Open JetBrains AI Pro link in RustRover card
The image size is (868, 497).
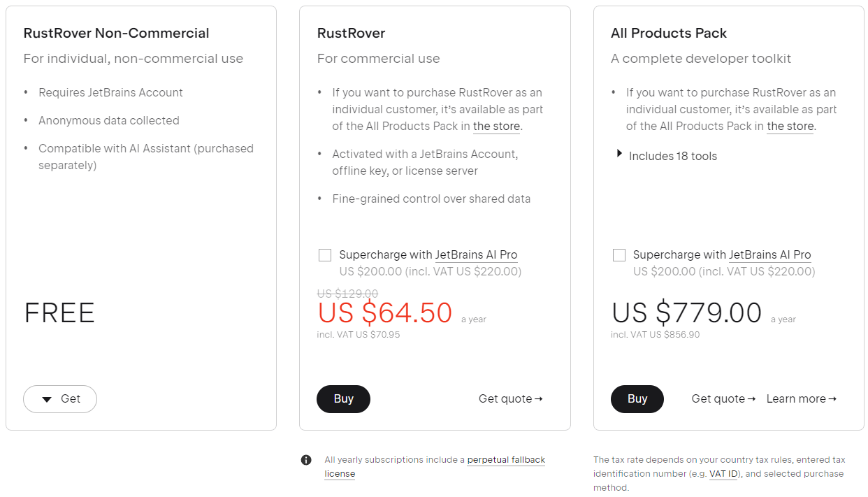pos(476,255)
